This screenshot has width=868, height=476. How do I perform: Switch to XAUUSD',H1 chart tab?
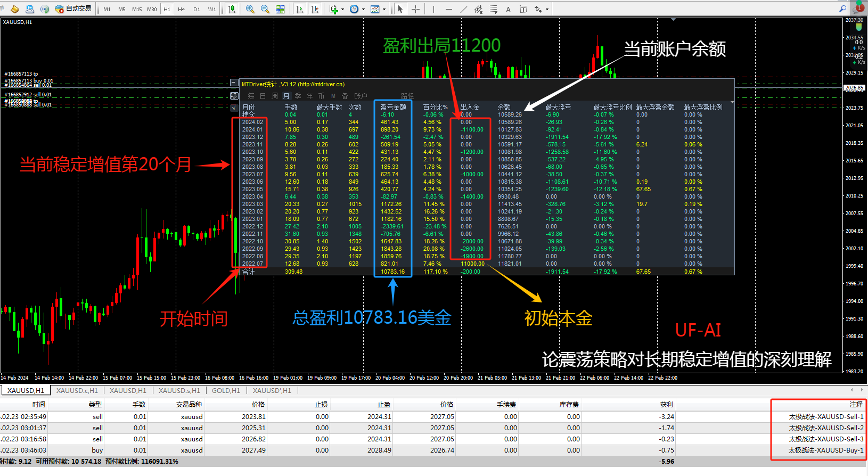(x=272, y=391)
